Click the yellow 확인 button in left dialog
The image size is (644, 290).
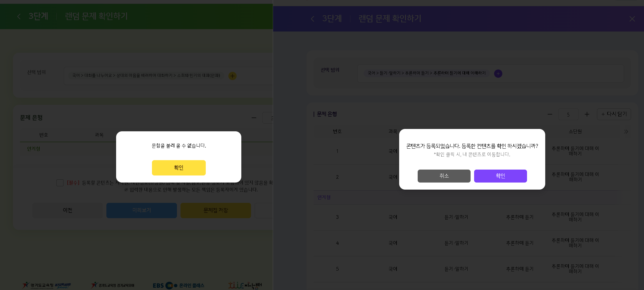(x=179, y=168)
